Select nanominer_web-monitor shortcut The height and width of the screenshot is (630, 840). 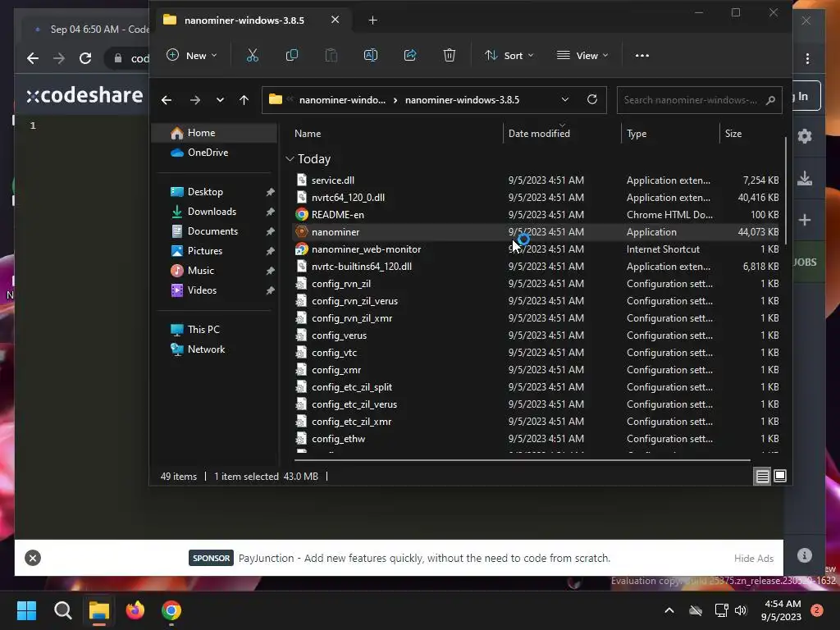point(536,249)
